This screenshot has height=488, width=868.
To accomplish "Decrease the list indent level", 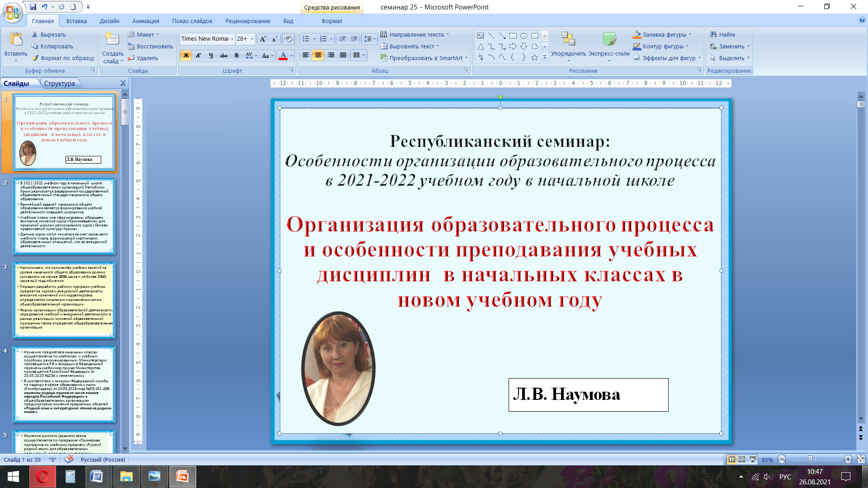I will (342, 39).
